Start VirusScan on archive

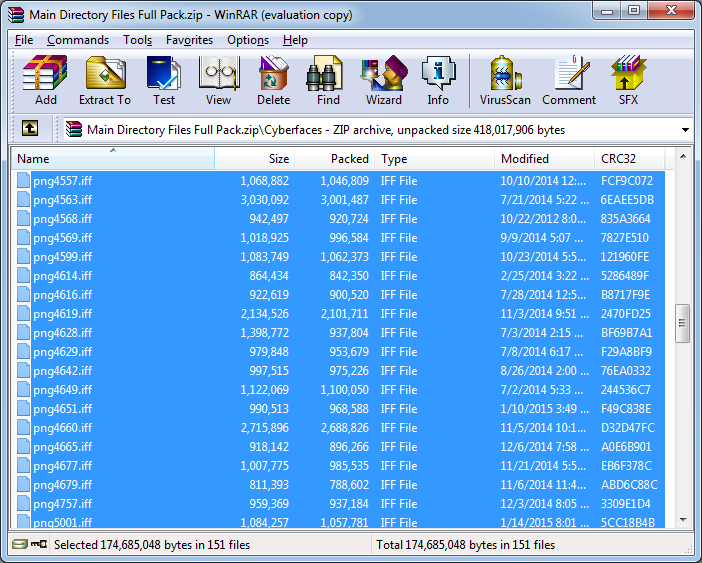(x=505, y=81)
